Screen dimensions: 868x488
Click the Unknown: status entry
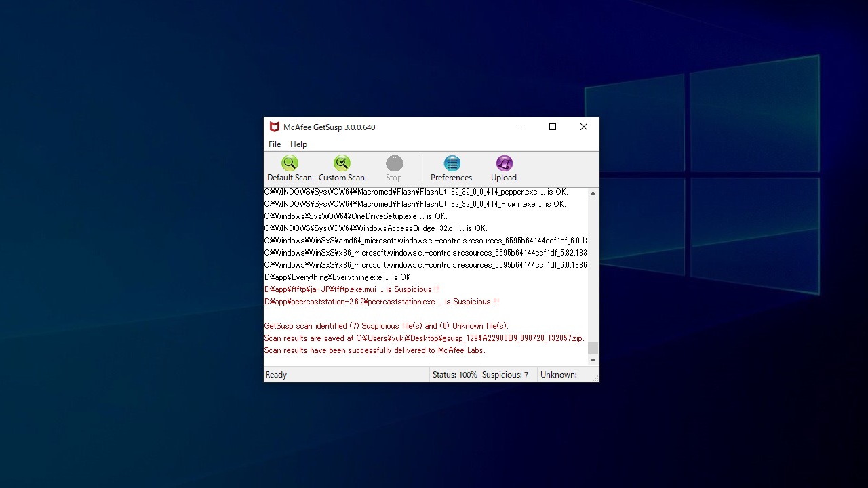[559, 375]
